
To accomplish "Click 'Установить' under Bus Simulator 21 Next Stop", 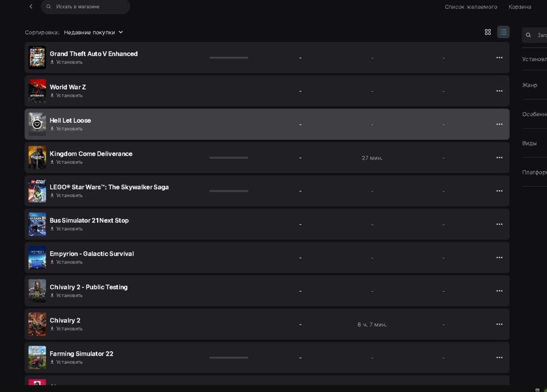I will click(x=69, y=229).
